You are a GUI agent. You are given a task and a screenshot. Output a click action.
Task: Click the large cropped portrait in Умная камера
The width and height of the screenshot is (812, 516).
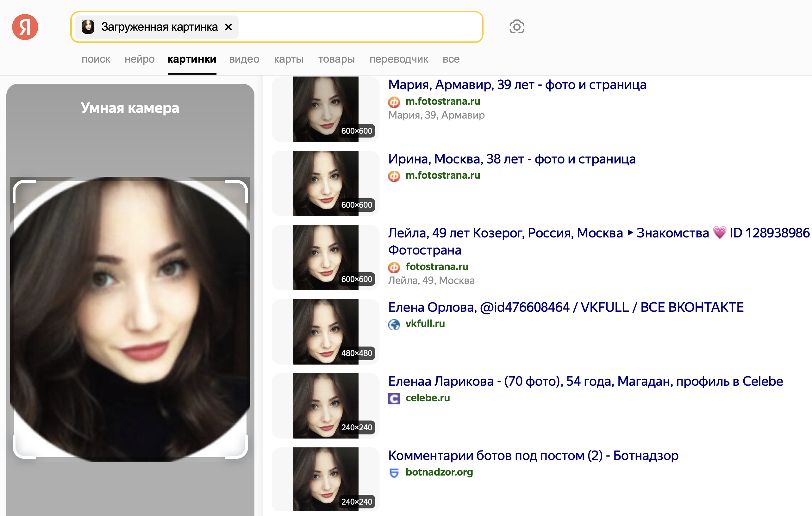coord(130,319)
